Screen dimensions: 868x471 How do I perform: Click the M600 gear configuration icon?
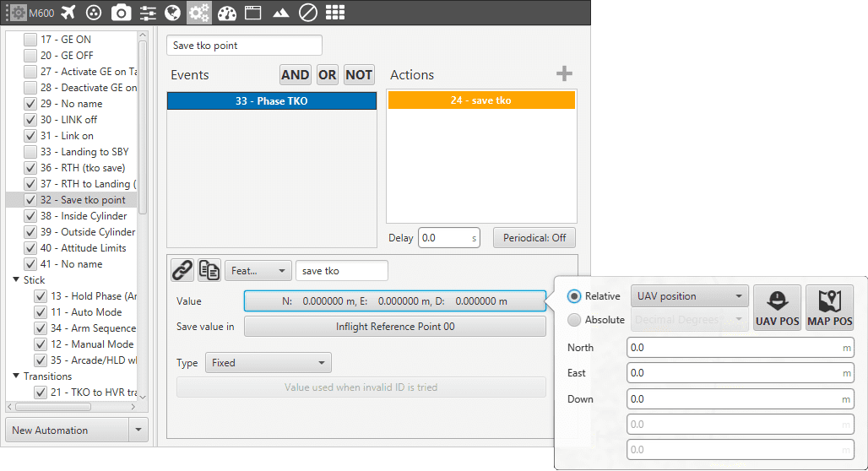[19, 12]
